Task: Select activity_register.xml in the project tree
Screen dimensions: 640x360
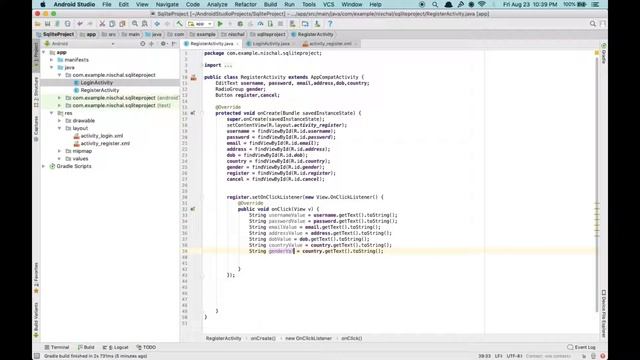Action: 105,144
